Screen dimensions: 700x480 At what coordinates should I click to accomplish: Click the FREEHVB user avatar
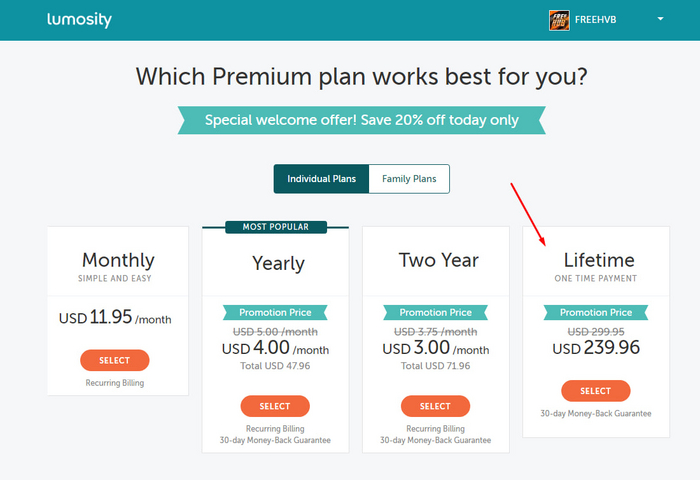click(x=559, y=20)
